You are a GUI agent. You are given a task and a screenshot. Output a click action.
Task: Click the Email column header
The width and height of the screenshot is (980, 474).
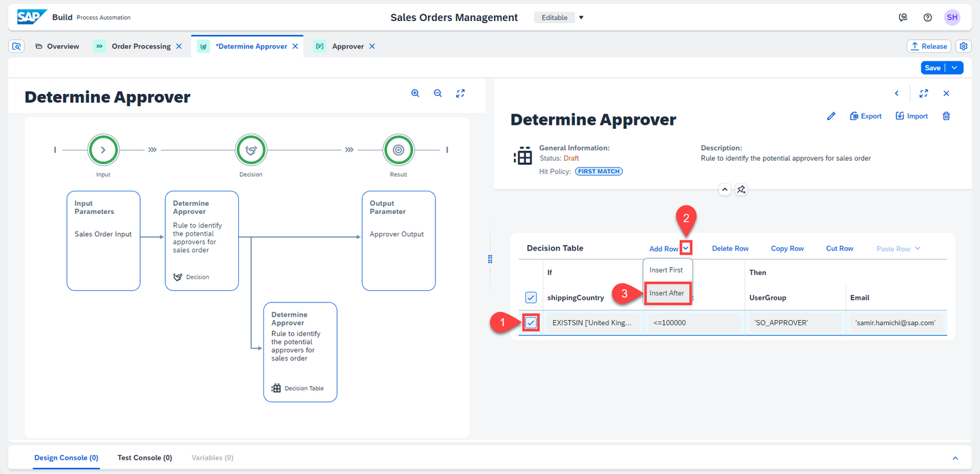(x=860, y=298)
